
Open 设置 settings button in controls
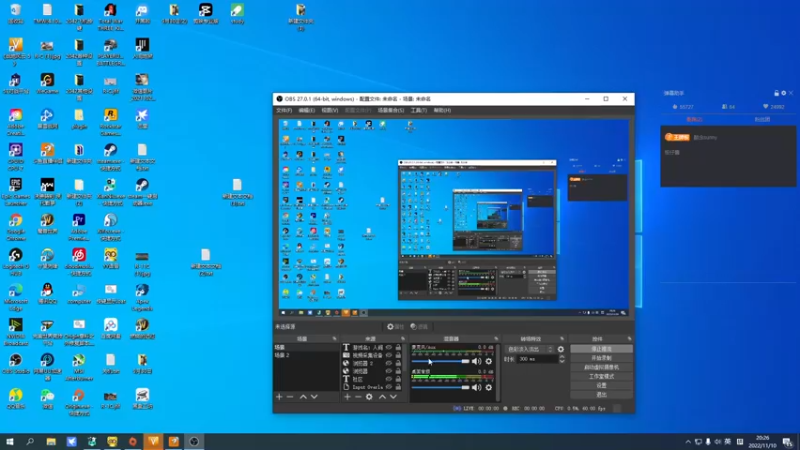click(602, 386)
